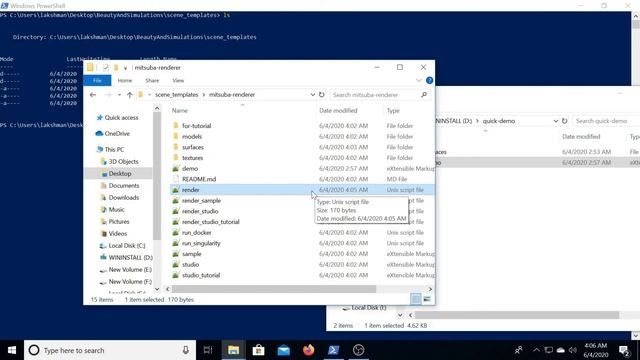Open recent locations dropdown arrow
This screenshot has width=640, height=360.
(x=119, y=95)
